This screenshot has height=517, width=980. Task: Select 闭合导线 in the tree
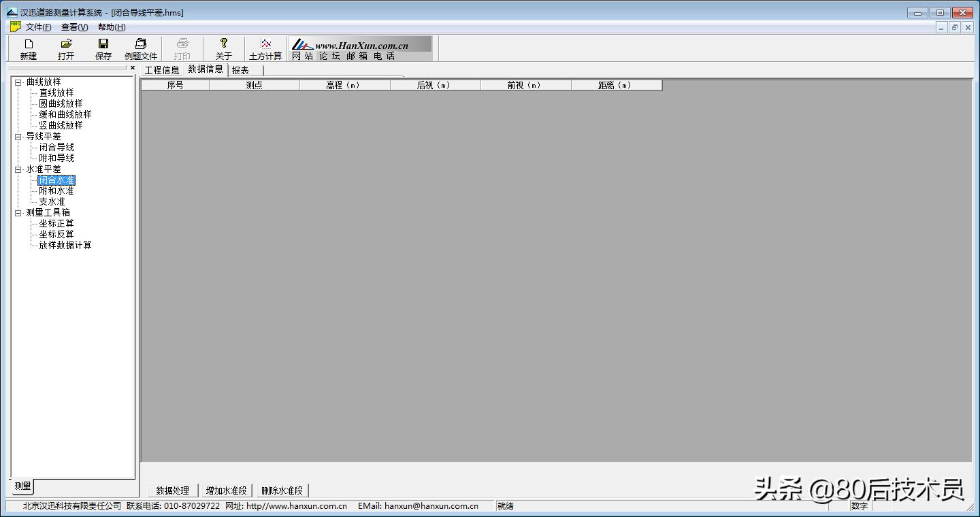click(56, 147)
